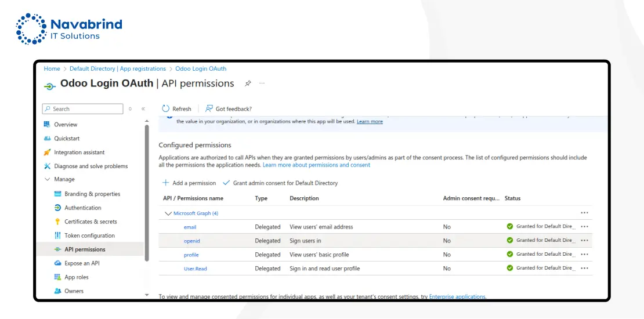
Task: Click the Expose an API cloud icon
Action: [57, 263]
